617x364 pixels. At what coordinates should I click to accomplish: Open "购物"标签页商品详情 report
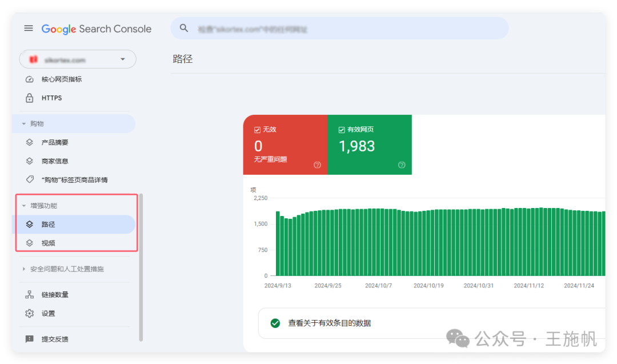click(x=74, y=180)
